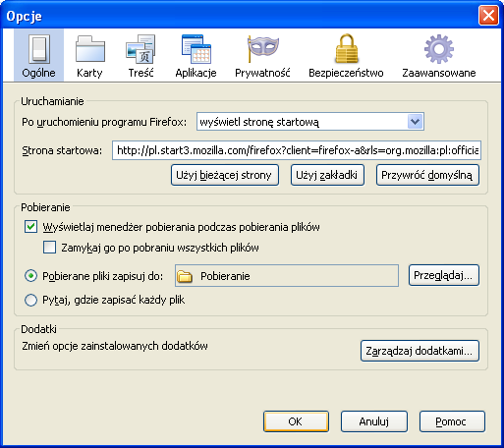Expand the startup behavior dropdown arrow
The height and width of the screenshot is (448, 504).
tap(415, 122)
